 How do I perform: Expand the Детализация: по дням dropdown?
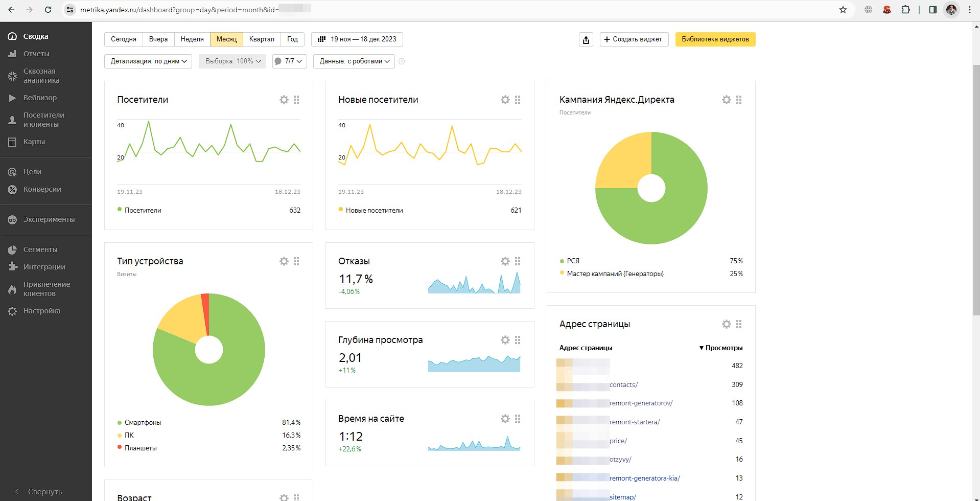[148, 61]
